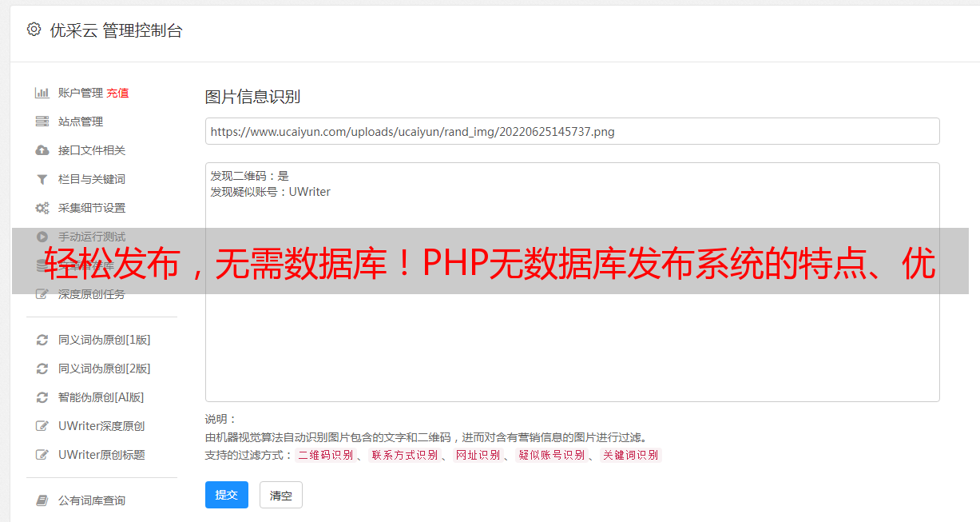
Task: Open the 采集细节设置 gears icon
Action: tap(42, 208)
